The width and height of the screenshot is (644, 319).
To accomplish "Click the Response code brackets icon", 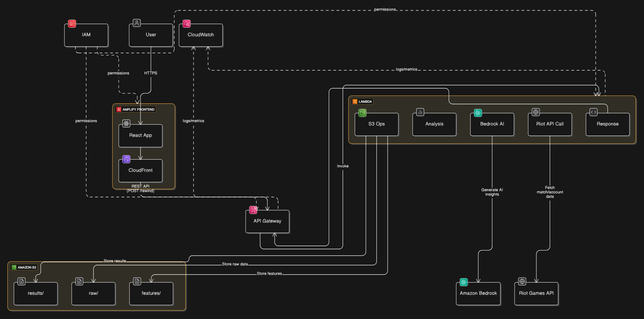I will point(593,112).
